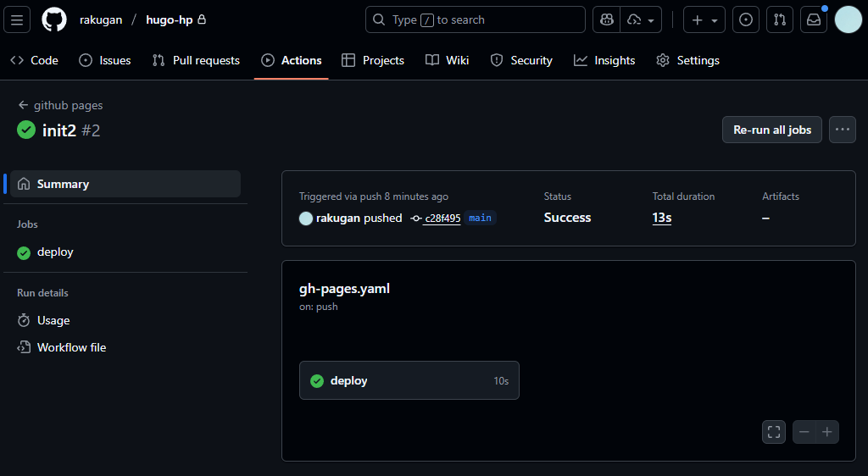Image resolution: width=868 pixels, height=476 pixels.
Task: Zoom in the workflow graph
Action: (x=827, y=432)
